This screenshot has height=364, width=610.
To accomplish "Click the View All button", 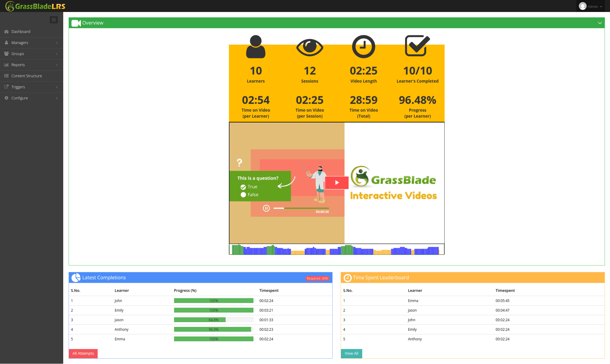I will (351, 354).
